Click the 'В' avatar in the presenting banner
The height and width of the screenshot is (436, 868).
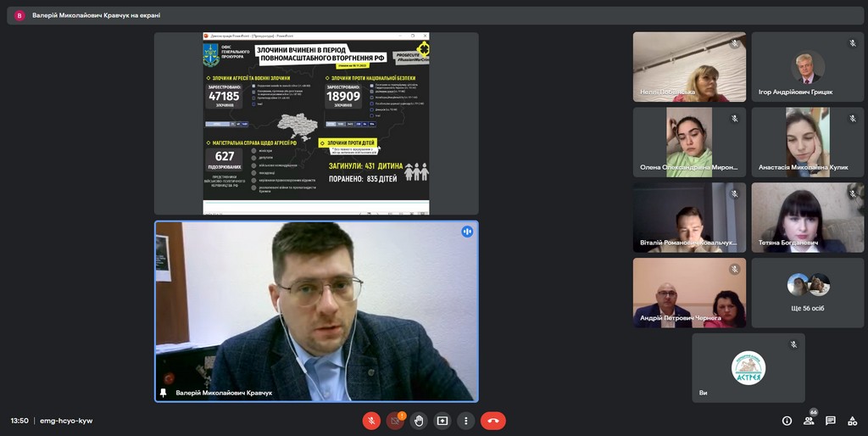(x=19, y=15)
